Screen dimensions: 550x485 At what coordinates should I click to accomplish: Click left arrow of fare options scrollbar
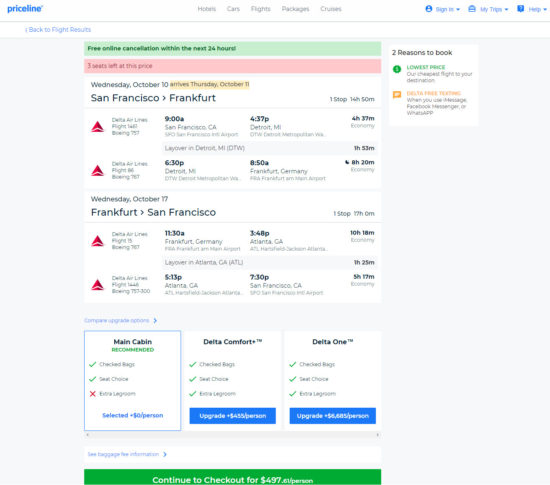(87, 435)
